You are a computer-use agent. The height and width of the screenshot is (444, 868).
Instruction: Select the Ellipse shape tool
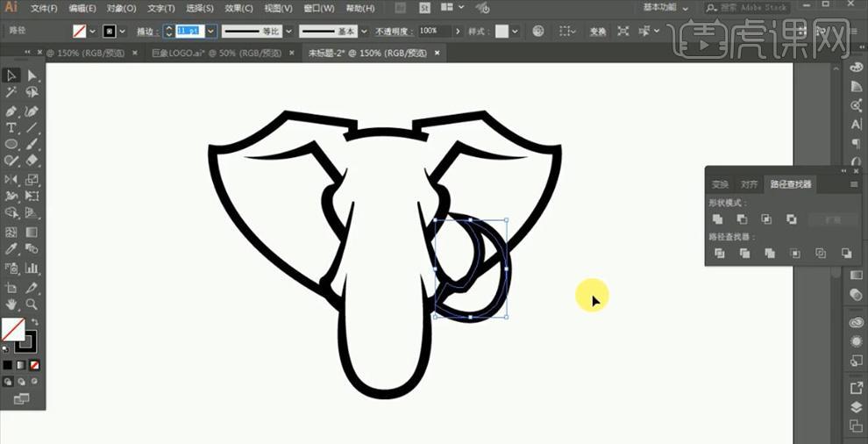11,144
